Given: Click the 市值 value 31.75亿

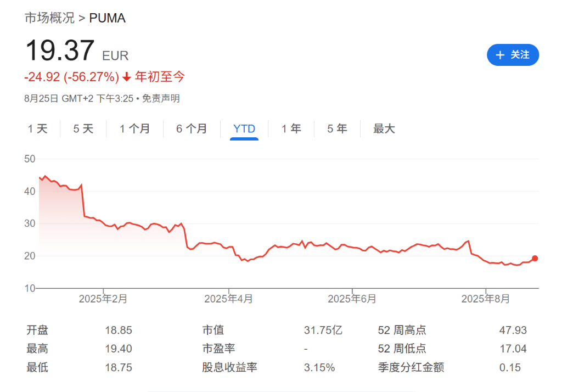Looking at the screenshot, I should [323, 331].
